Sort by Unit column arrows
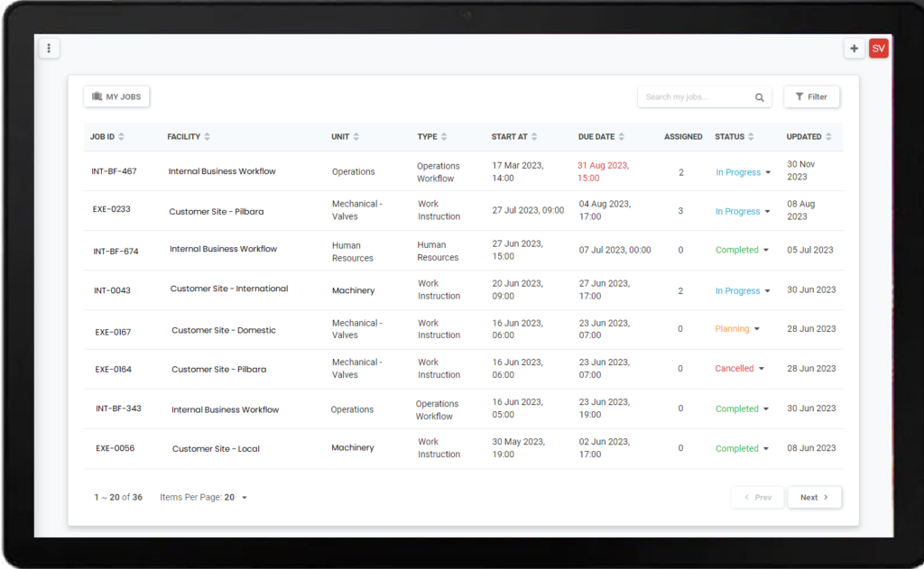 point(356,137)
